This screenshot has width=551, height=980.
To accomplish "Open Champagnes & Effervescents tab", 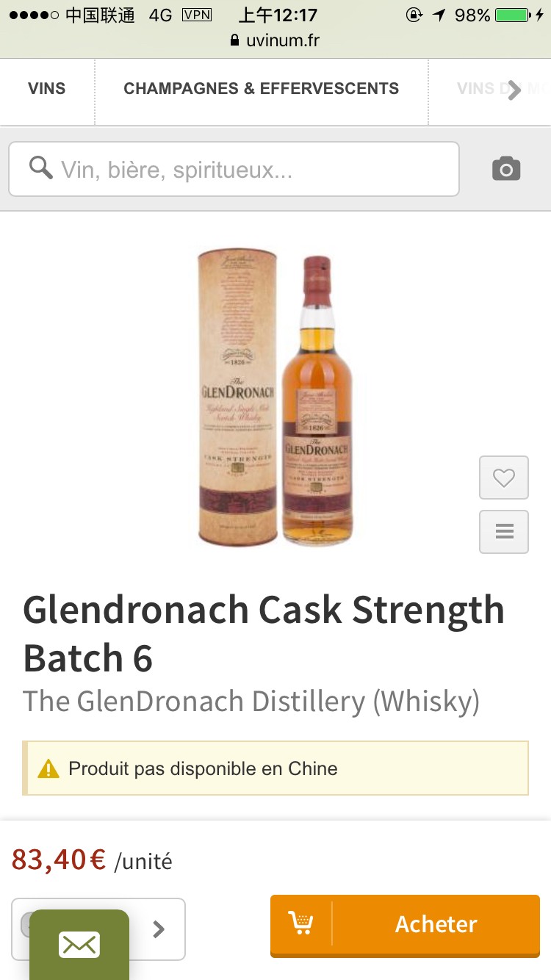I will (262, 89).
